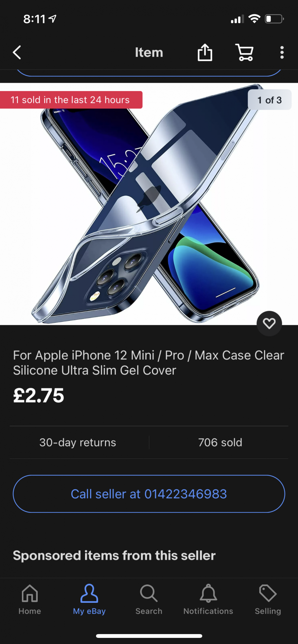Add item to watchlist with heart icon
The width and height of the screenshot is (298, 644).
[269, 323]
